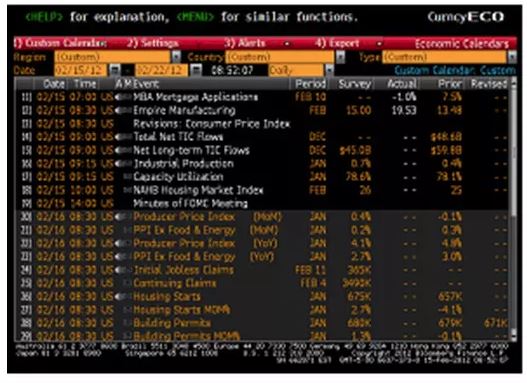Select the Region (Custom) field

(113, 57)
